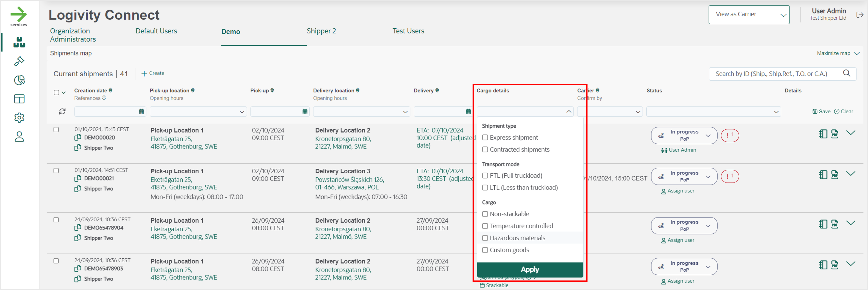868x290 pixels.
Task: Click Kronetorpsgatan 80 address for DEMO00020
Action: point(343,143)
